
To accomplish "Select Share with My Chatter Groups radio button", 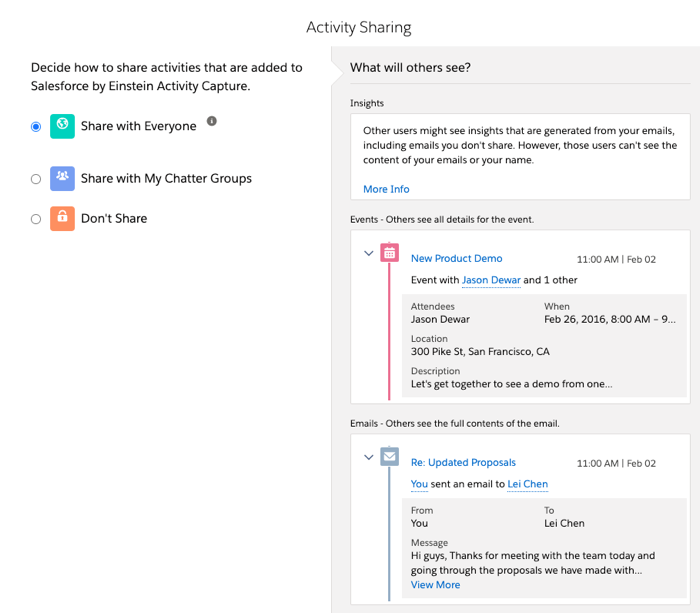I will coord(36,179).
